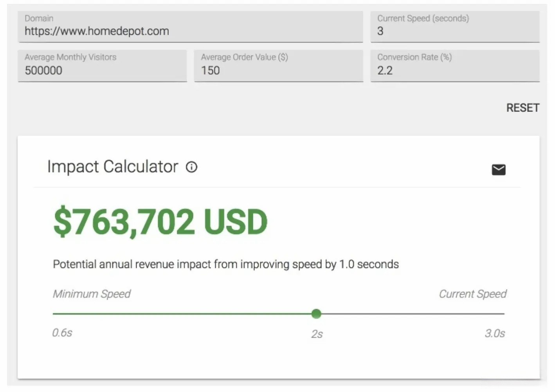Select the Current Speed (seconds) input field

[x=455, y=31]
